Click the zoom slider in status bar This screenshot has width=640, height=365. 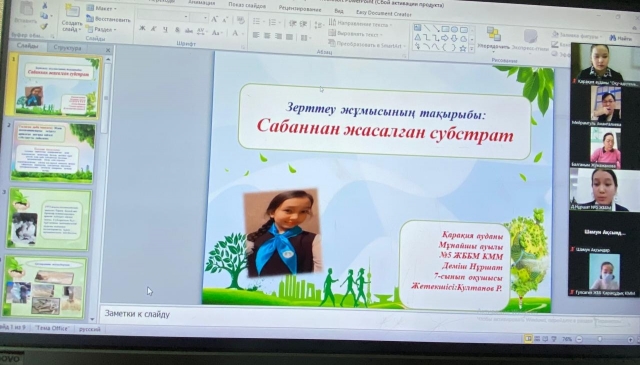tap(600, 339)
